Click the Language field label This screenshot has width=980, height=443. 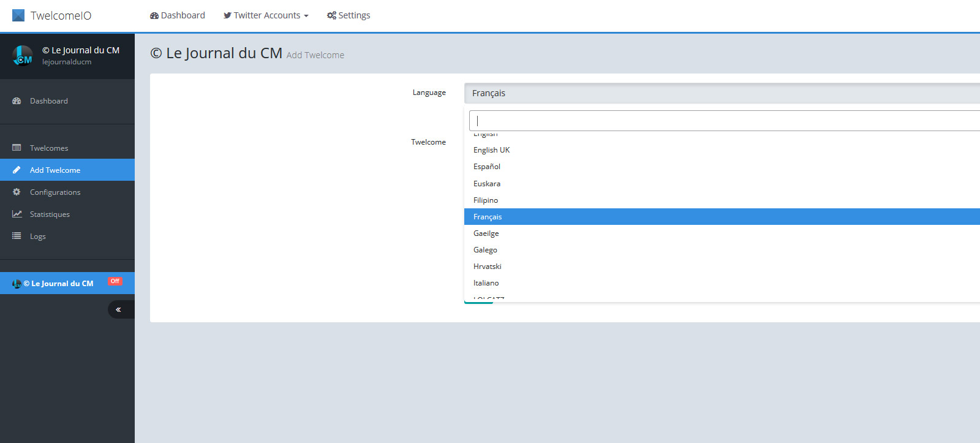(x=429, y=93)
